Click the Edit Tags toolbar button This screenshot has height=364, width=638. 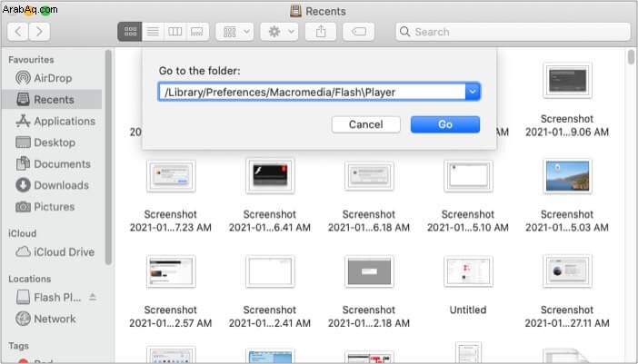(358, 32)
